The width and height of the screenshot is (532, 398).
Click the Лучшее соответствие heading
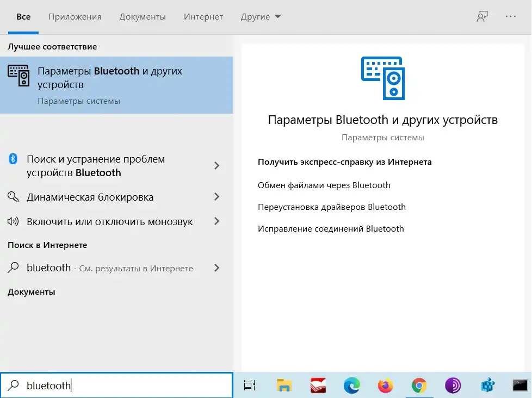point(52,46)
